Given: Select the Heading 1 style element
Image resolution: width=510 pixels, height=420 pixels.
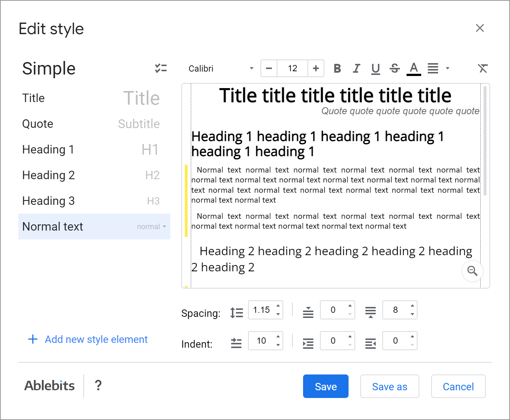Looking at the screenshot, I should click(48, 149).
